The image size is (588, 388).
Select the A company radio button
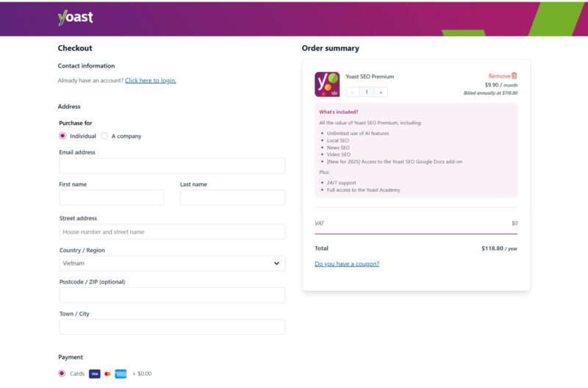click(x=104, y=136)
